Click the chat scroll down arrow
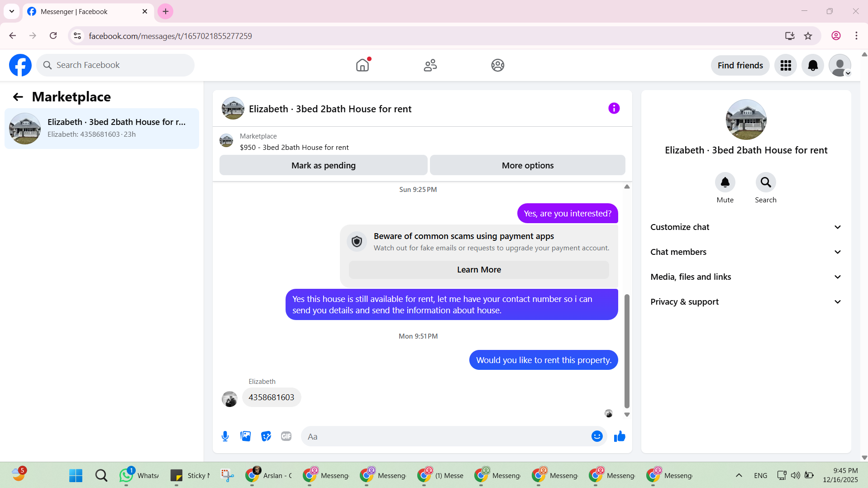This screenshot has height=488, width=868. click(x=627, y=415)
